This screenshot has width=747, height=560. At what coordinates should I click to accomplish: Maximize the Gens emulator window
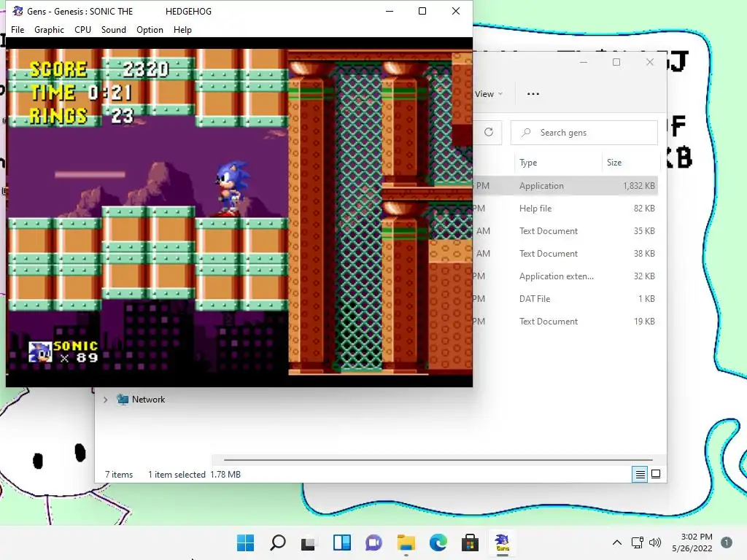(x=422, y=11)
